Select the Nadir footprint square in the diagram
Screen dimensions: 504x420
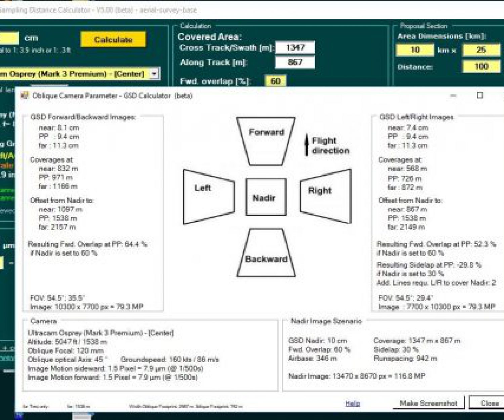click(x=266, y=197)
